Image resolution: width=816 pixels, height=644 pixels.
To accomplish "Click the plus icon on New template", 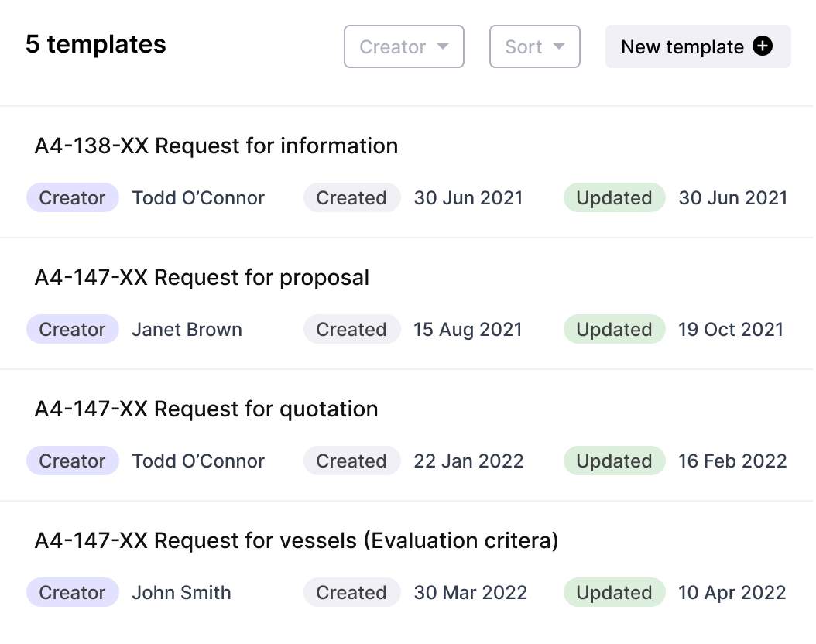I will coord(763,47).
